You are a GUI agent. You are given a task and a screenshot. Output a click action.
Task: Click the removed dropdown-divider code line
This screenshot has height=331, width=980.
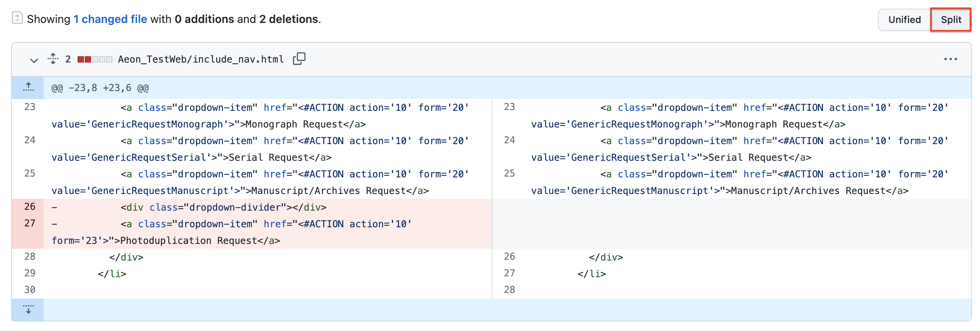(224, 207)
